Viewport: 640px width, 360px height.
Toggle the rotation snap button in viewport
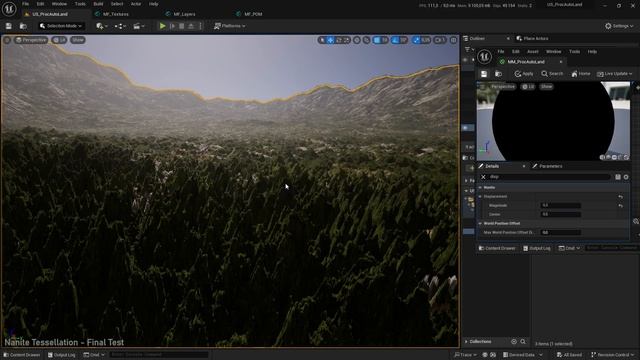coord(399,40)
